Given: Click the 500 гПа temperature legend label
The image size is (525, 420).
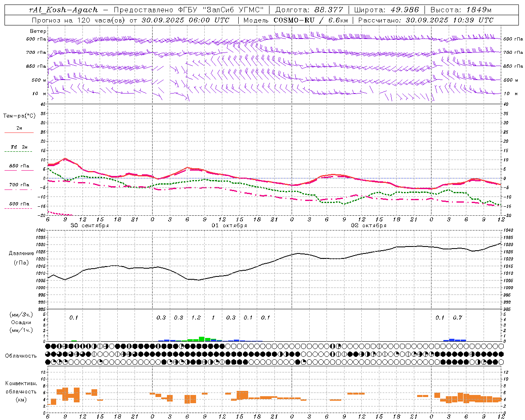Looking at the screenshot, I should (x=19, y=204).
